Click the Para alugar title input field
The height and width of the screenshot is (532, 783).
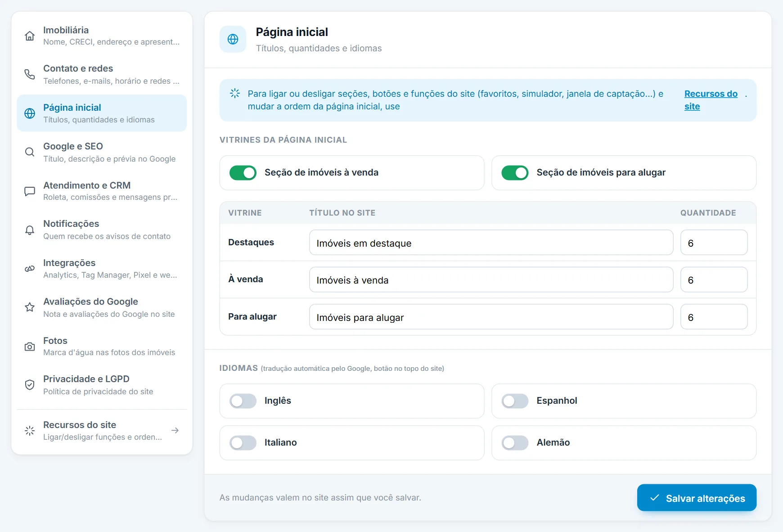click(491, 317)
